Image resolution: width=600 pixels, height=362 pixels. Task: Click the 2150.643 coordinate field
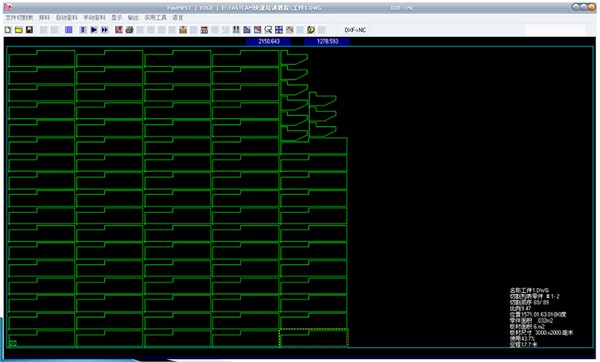point(269,41)
